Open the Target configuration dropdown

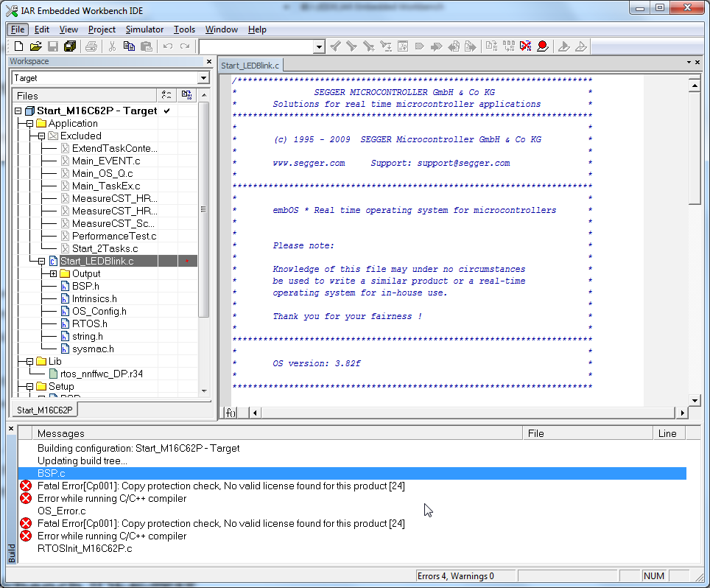point(203,78)
